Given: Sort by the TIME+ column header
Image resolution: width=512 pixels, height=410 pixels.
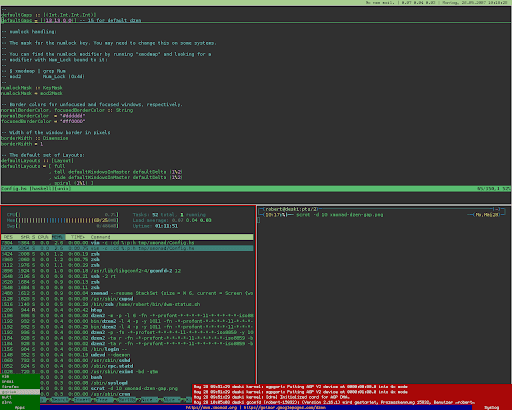Looking at the screenshot, I should [77, 237].
